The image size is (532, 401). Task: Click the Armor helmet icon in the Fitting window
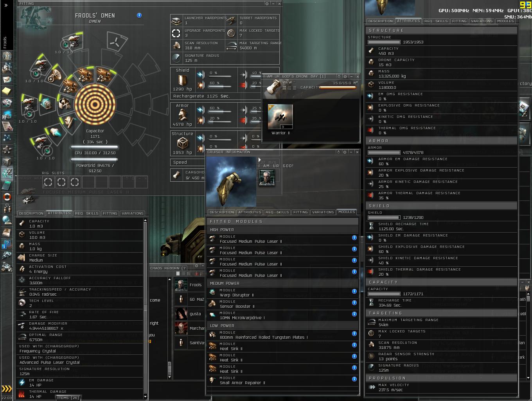click(182, 115)
